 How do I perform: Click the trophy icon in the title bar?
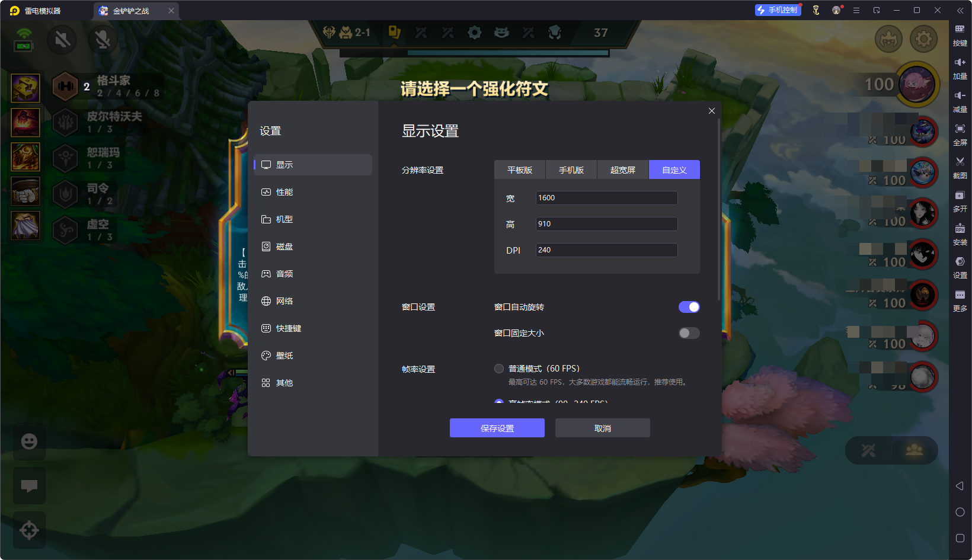pyautogui.click(x=816, y=10)
